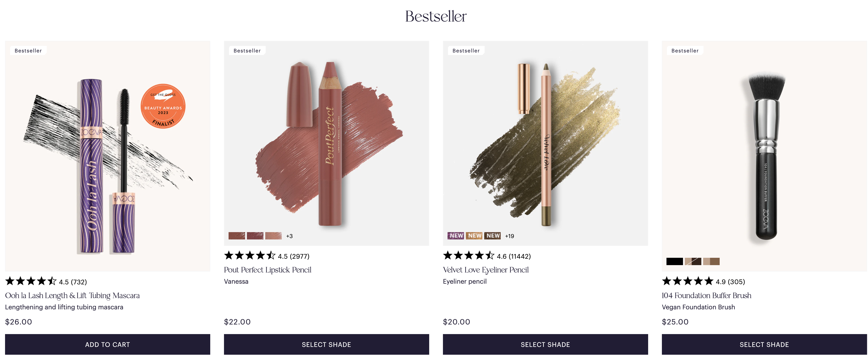Select the last tan brush swatch
868x357 pixels.
click(711, 261)
